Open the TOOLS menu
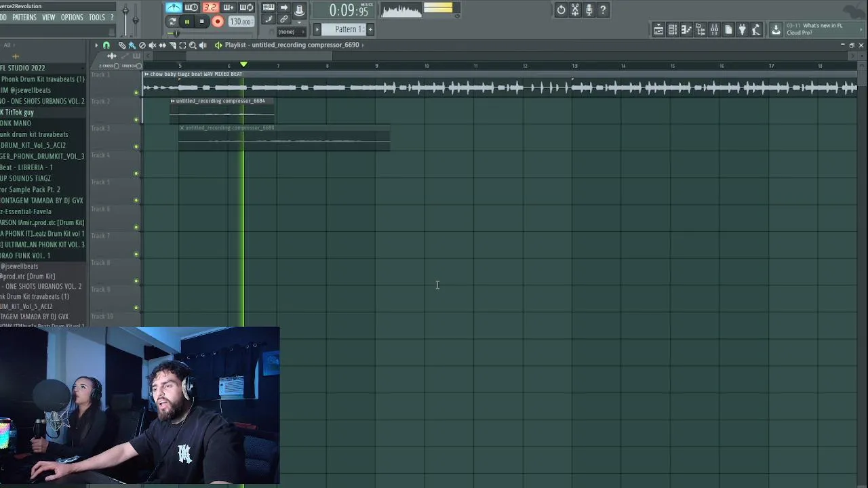This screenshot has width=868, height=488. pyautogui.click(x=97, y=17)
